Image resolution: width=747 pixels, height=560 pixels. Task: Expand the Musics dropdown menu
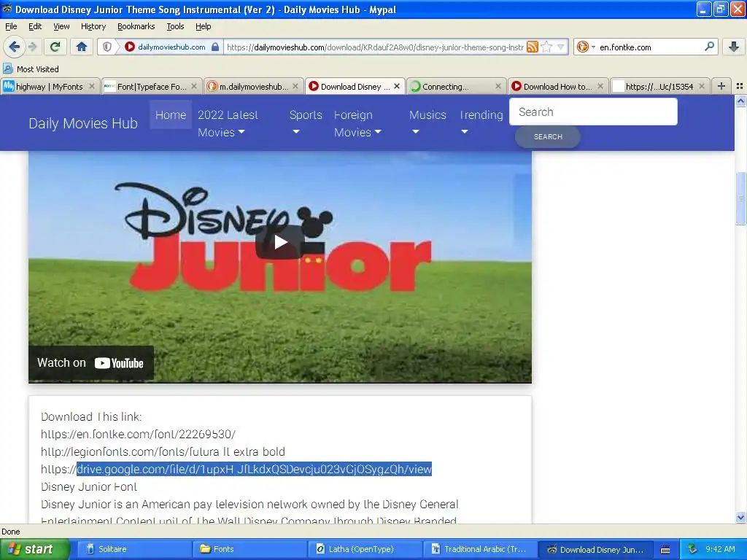(427, 122)
